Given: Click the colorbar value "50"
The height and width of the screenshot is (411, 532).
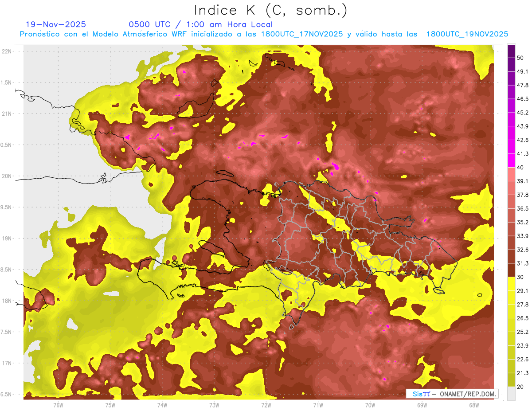Looking at the screenshot, I should point(520,58).
